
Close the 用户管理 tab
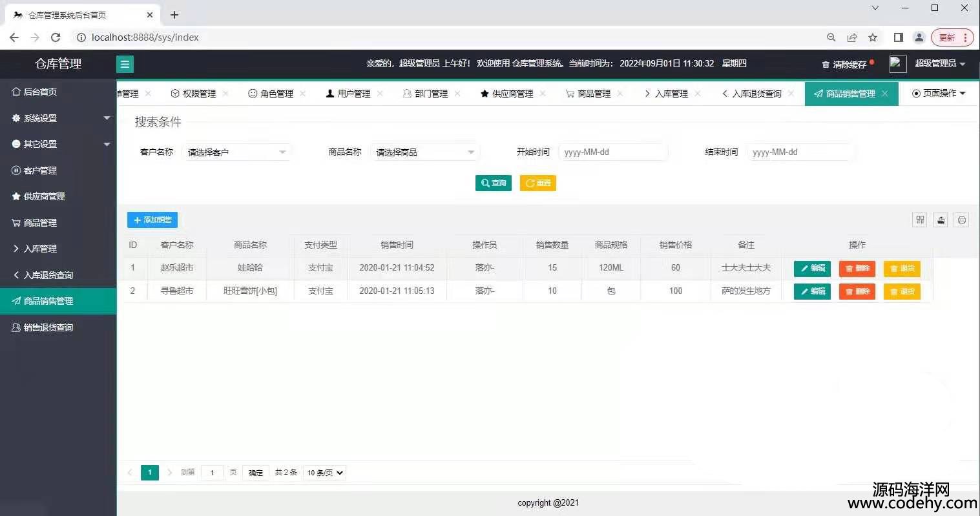(380, 94)
